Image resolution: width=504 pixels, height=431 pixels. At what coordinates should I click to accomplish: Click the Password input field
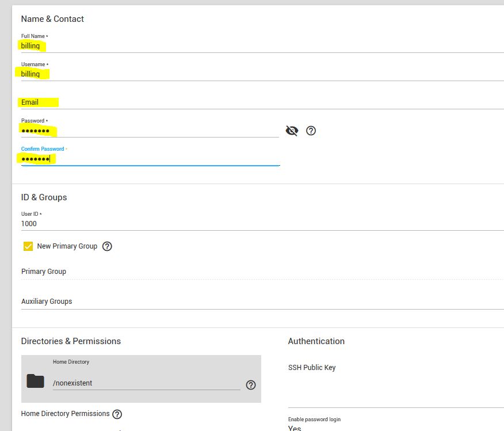pos(150,131)
